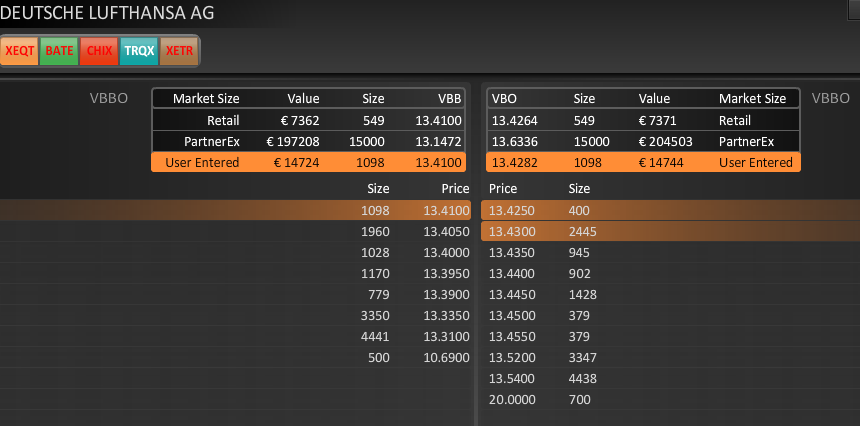Toggle the XEQT venue button
860x426 pixels.
20,50
